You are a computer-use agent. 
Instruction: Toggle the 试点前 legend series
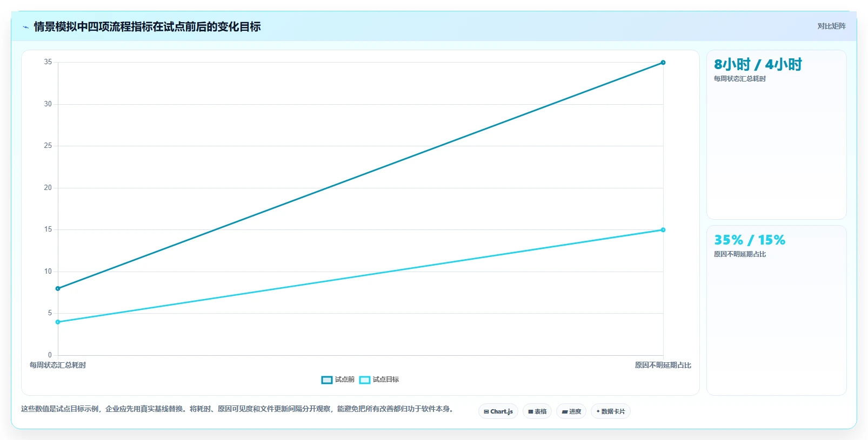pos(338,380)
